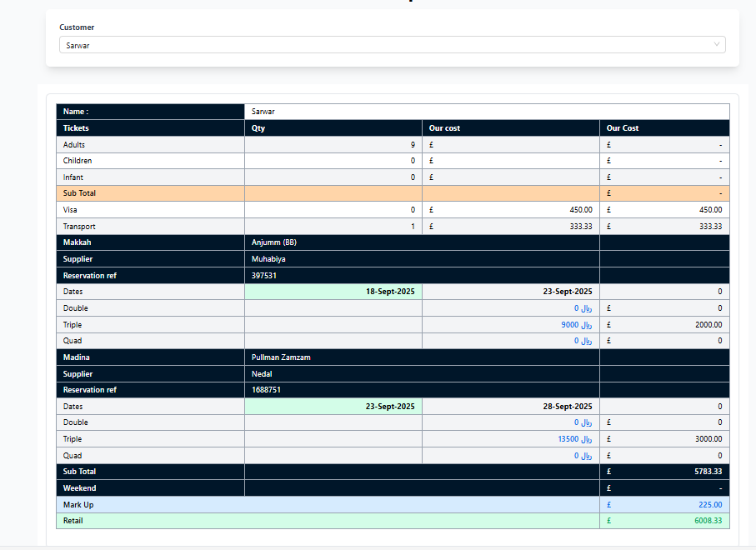The width and height of the screenshot is (756, 550).
Task: Click the Madina supplier name Nedal
Action: pos(262,374)
